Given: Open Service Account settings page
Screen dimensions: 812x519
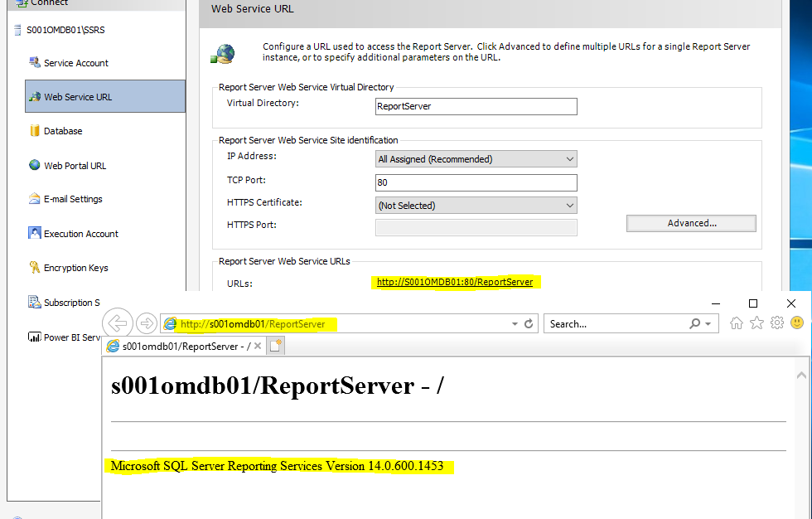Looking at the screenshot, I should coord(75,63).
